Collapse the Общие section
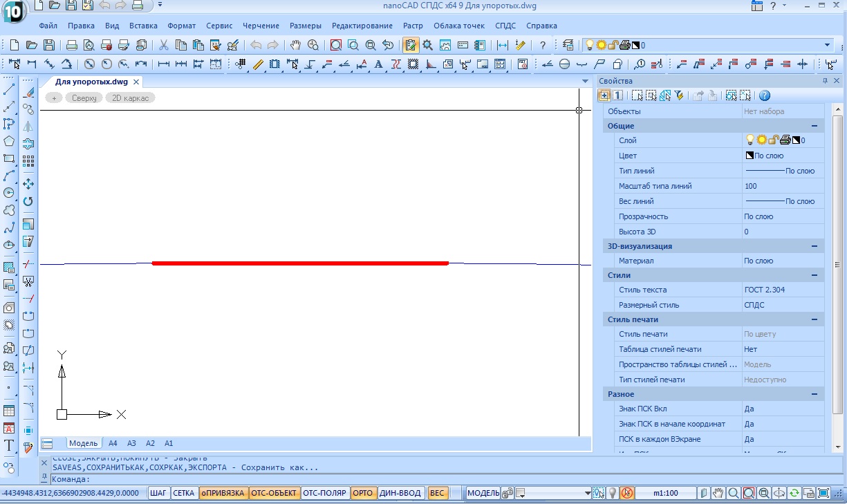The width and height of the screenshot is (847, 504). click(x=815, y=126)
